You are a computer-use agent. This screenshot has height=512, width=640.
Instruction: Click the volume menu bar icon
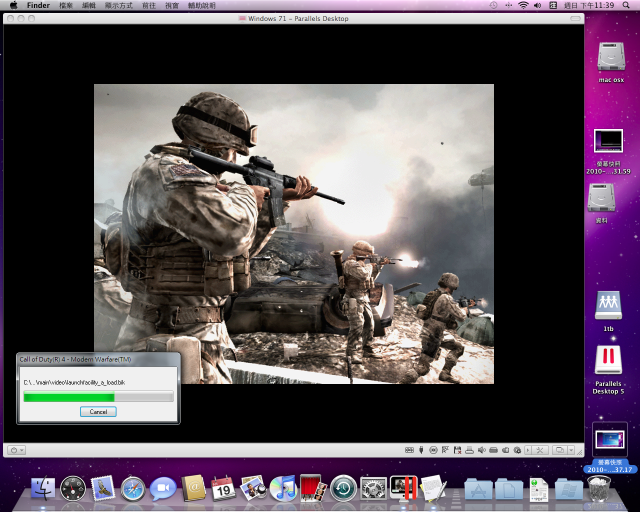tap(538, 5)
